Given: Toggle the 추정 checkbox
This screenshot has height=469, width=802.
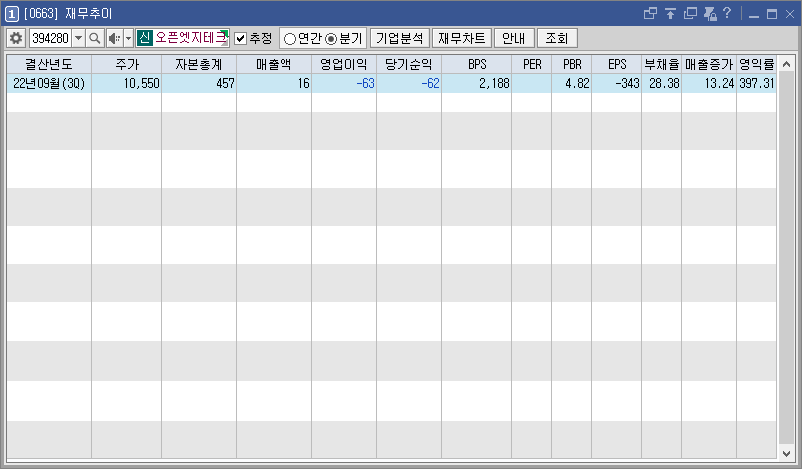Looking at the screenshot, I should 240,38.
